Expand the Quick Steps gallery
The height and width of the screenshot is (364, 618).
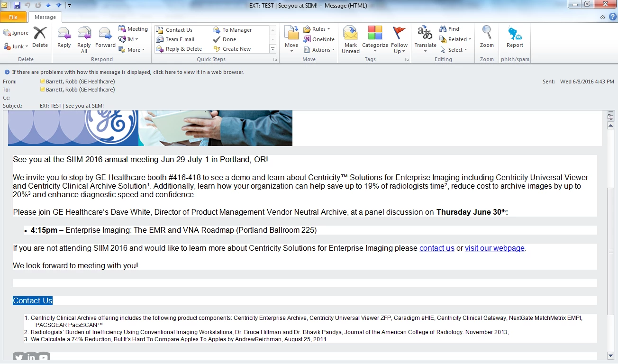click(273, 49)
